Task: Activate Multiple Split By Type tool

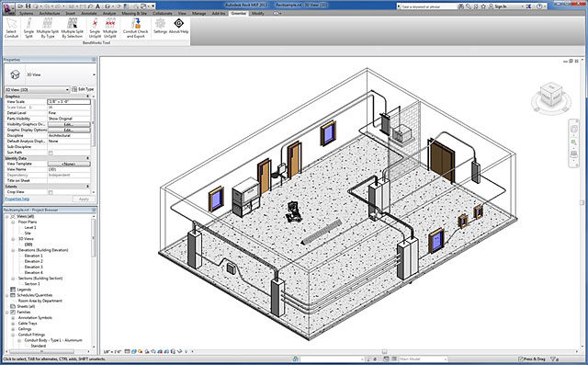Action: pos(47,29)
